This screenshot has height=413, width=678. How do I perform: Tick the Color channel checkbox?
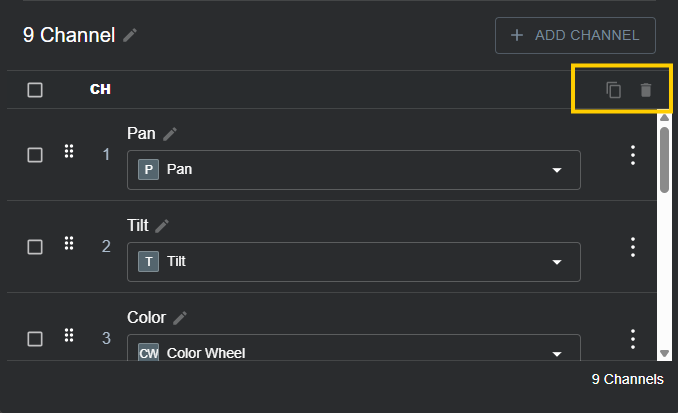point(35,339)
